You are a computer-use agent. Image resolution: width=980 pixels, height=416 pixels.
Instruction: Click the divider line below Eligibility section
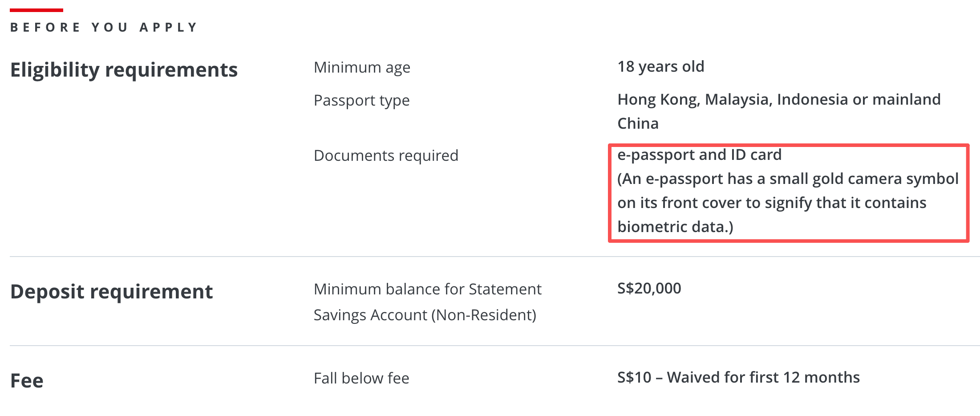point(490,257)
